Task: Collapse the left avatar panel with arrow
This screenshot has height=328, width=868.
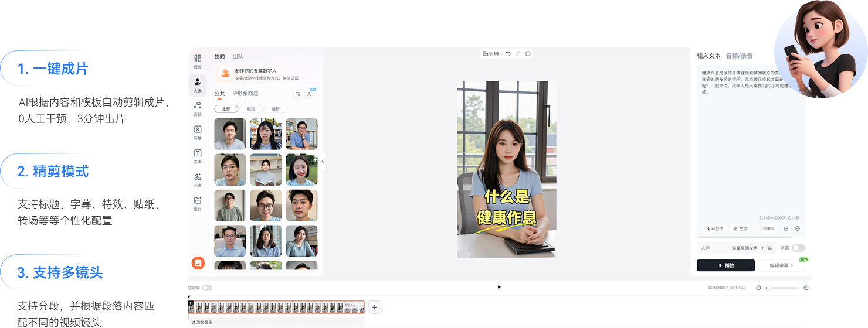Action: click(323, 161)
